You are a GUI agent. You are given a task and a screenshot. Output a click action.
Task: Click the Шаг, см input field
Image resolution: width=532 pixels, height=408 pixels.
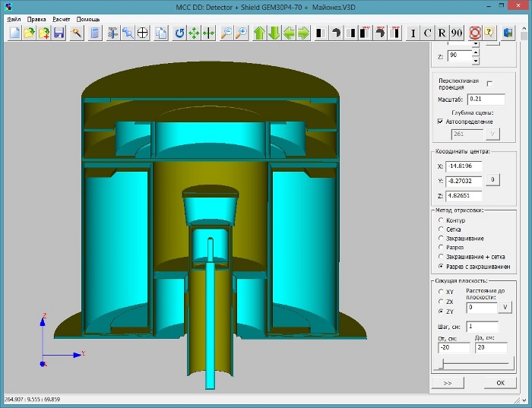click(482, 326)
